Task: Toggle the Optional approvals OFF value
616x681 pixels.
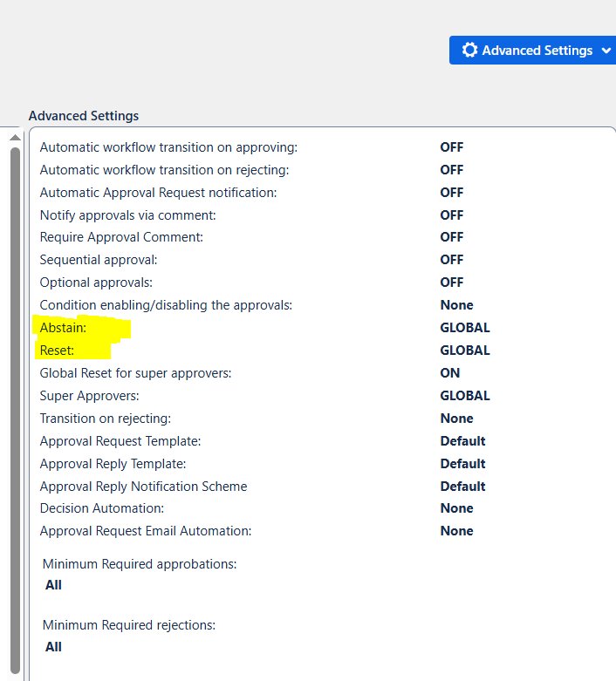Action: click(451, 283)
